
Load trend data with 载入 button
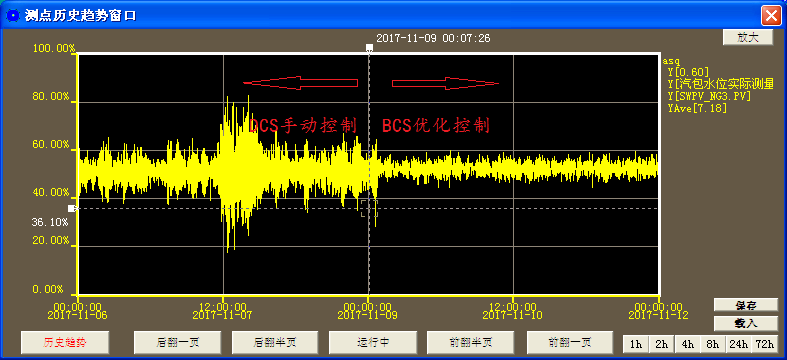pyautogui.click(x=746, y=323)
